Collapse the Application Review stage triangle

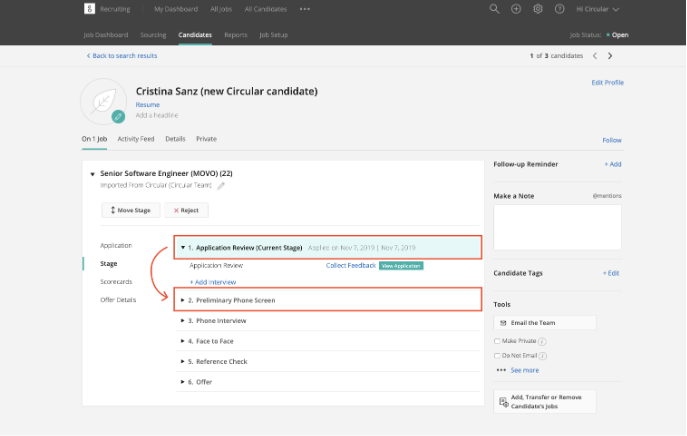click(x=183, y=248)
